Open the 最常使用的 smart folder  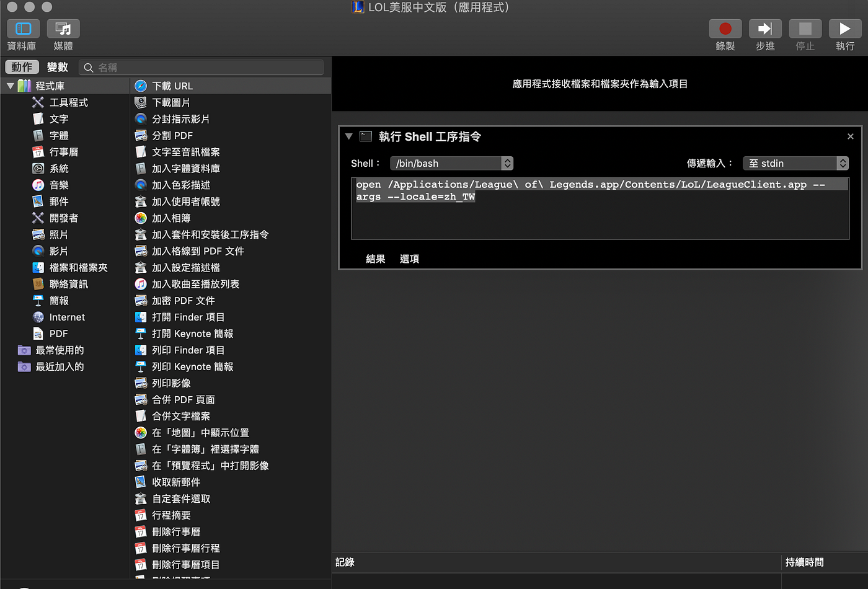pyautogui.click(x=59, y=350)
